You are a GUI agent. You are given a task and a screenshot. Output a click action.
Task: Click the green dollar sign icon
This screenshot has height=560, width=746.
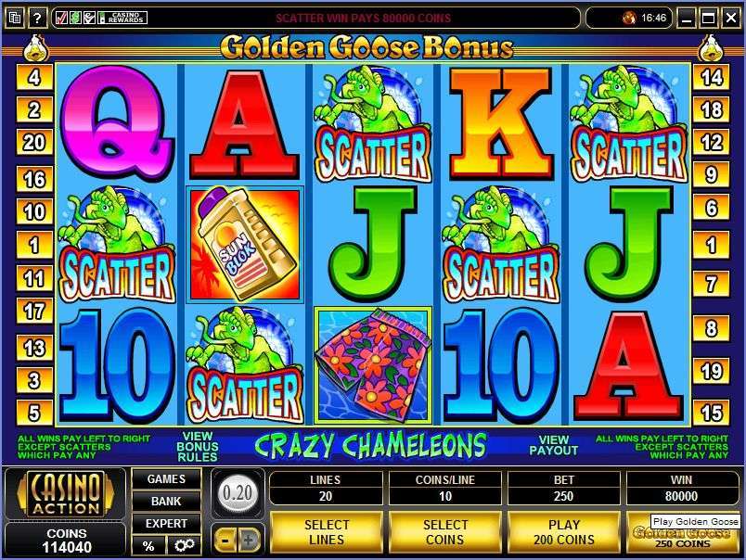pyautogui.click(x=75, y=18)
